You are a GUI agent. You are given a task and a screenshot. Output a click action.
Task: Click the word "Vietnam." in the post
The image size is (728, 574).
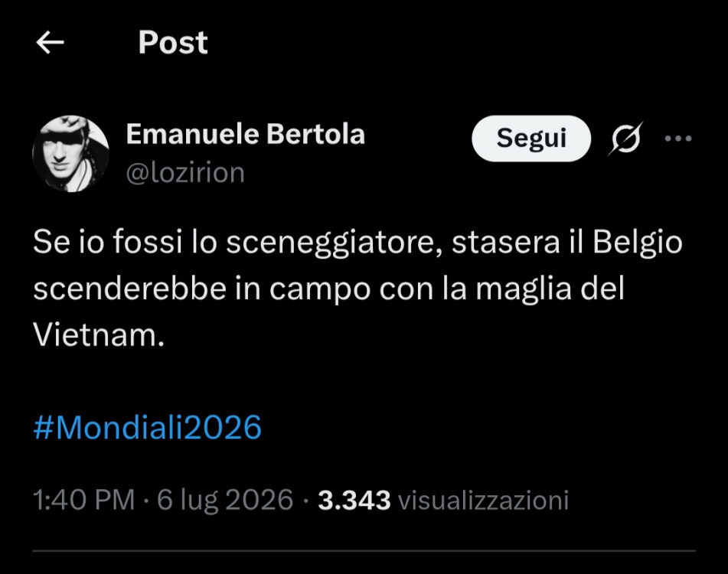[99, 334]
